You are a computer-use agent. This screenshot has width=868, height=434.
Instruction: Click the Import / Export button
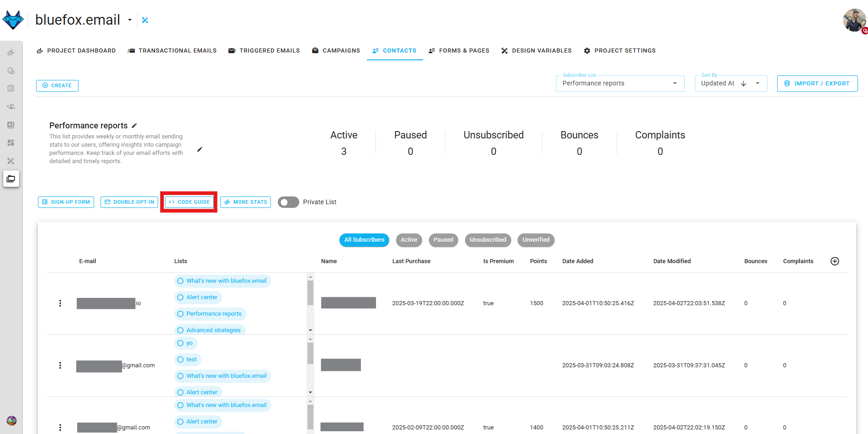click(817, 84)
